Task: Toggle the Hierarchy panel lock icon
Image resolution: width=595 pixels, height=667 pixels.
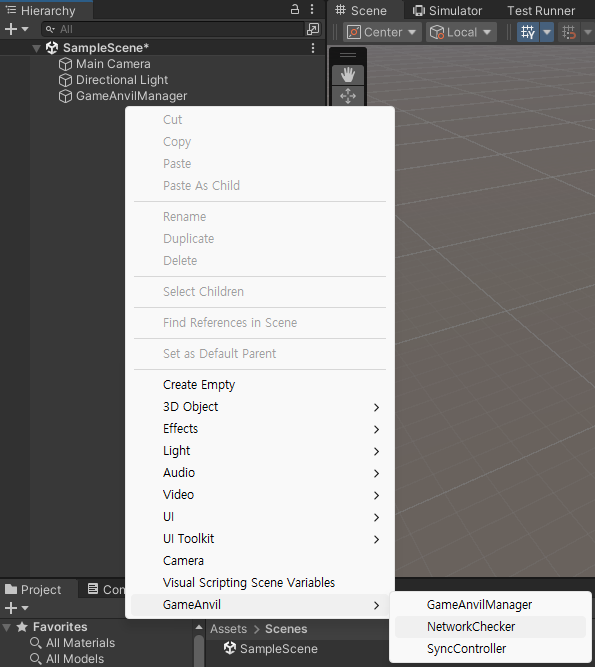Action: pos(295,9)
